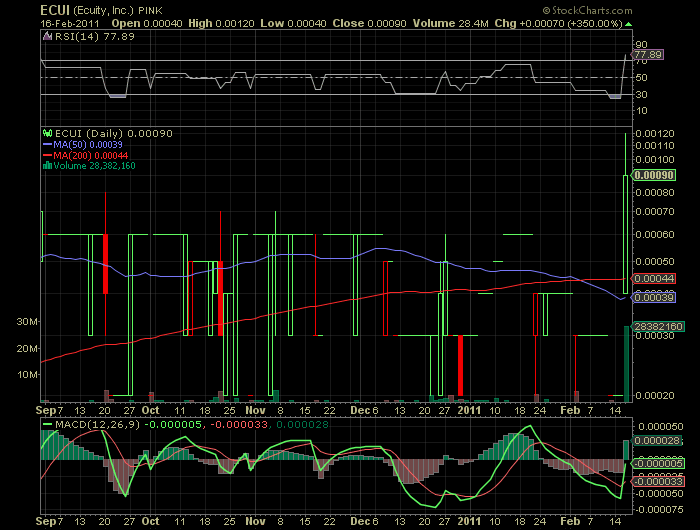The height and width of the screenshot is (530, 700).
Task: Click the 0.00020 price axis label
Action: pyautogui.click(x=654, y=396)
